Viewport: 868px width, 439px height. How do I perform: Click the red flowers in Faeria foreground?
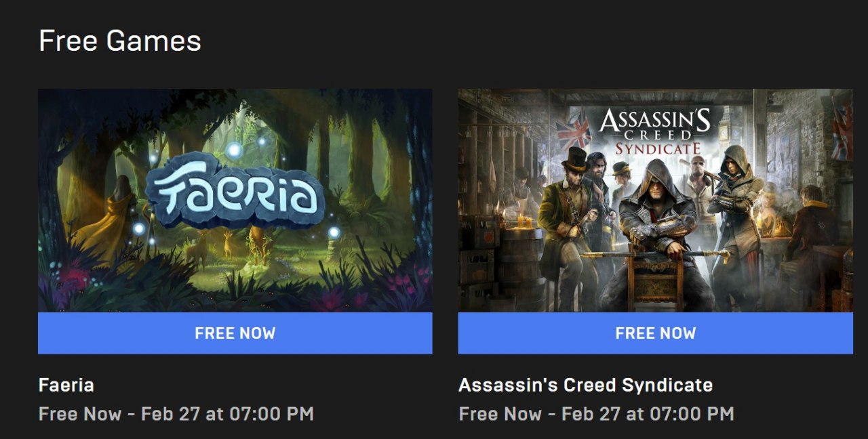[75, 278]
